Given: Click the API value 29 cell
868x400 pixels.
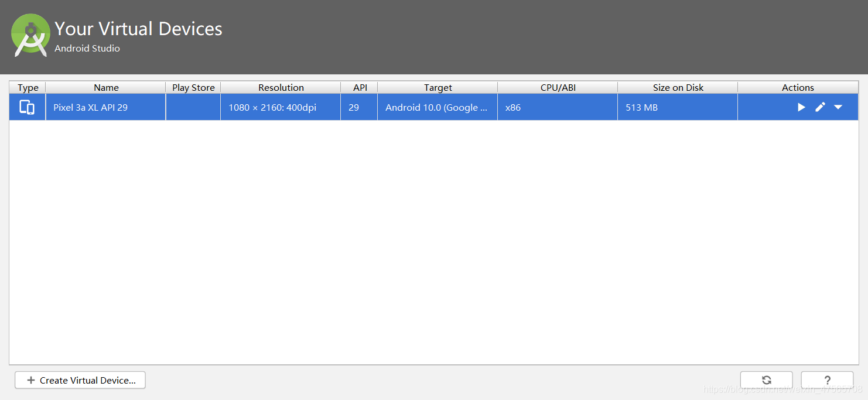Looking at the screenshot, I should click(359, 107).
